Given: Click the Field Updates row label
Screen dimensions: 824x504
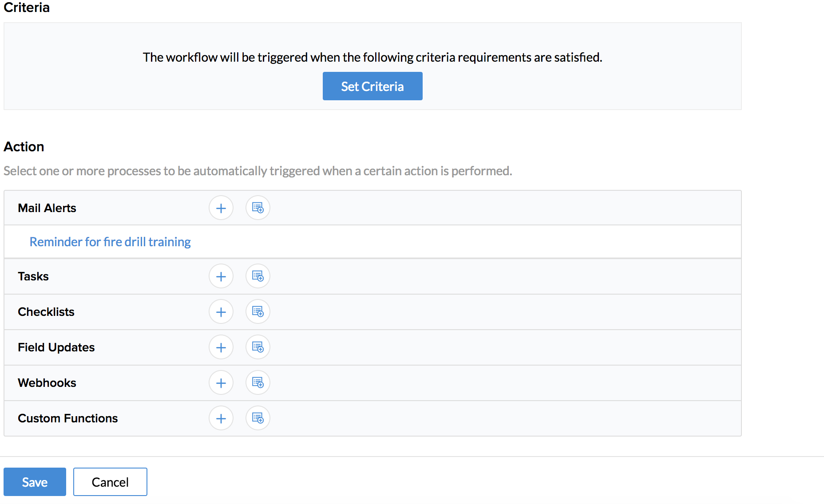Looking at the screenshot, I should 56,347.
